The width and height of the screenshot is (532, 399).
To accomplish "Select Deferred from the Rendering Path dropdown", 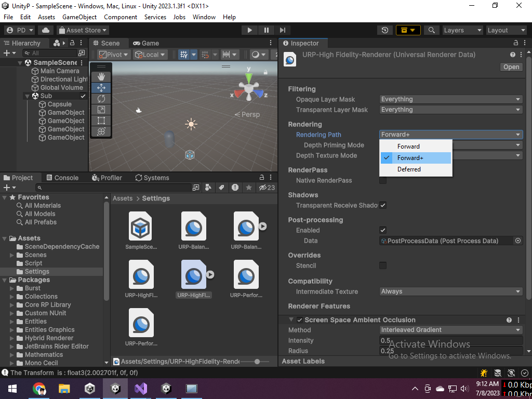I will point(409,169).
